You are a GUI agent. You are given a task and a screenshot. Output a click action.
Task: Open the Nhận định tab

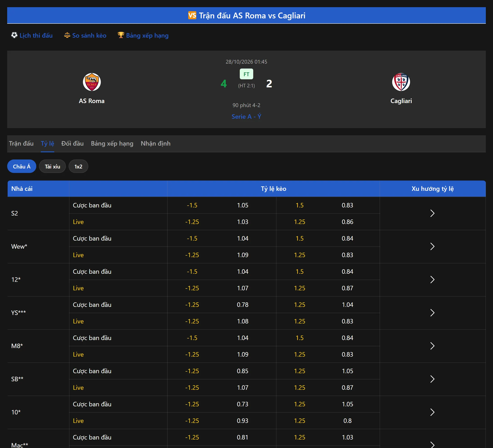pyautogui.click(x=156, y=143)
